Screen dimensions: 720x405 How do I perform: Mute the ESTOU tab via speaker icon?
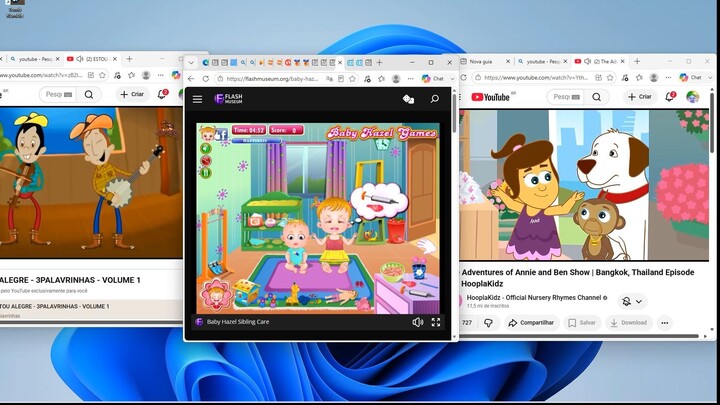click(80, 59)
